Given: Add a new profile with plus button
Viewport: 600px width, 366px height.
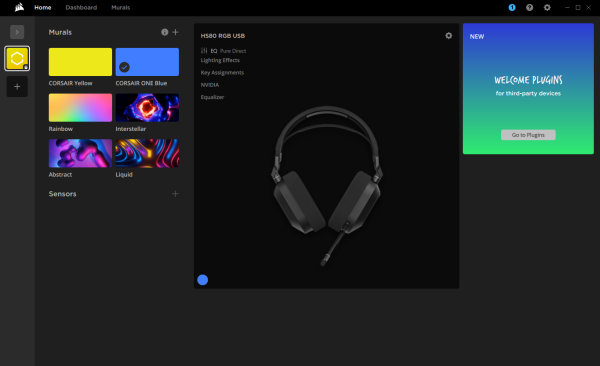Looking at the screenshot, I should [17, 87].
